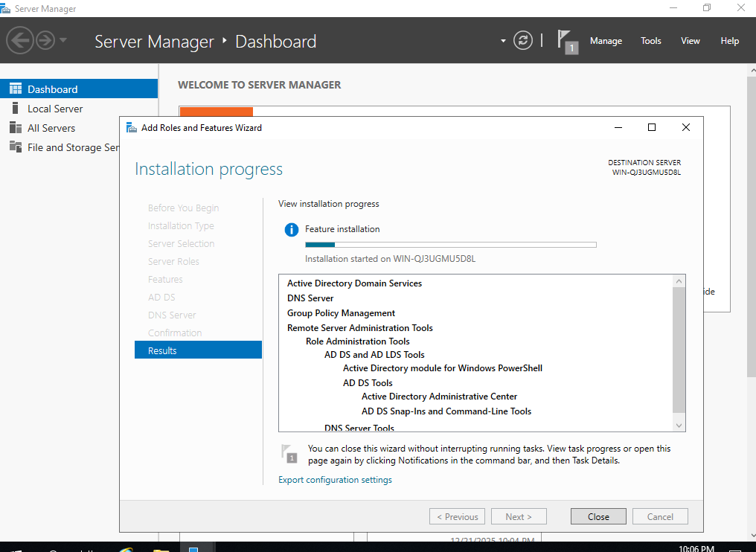Click the Server Selection wizard step
The image size is (756, 552).
[x=181, y=243]
